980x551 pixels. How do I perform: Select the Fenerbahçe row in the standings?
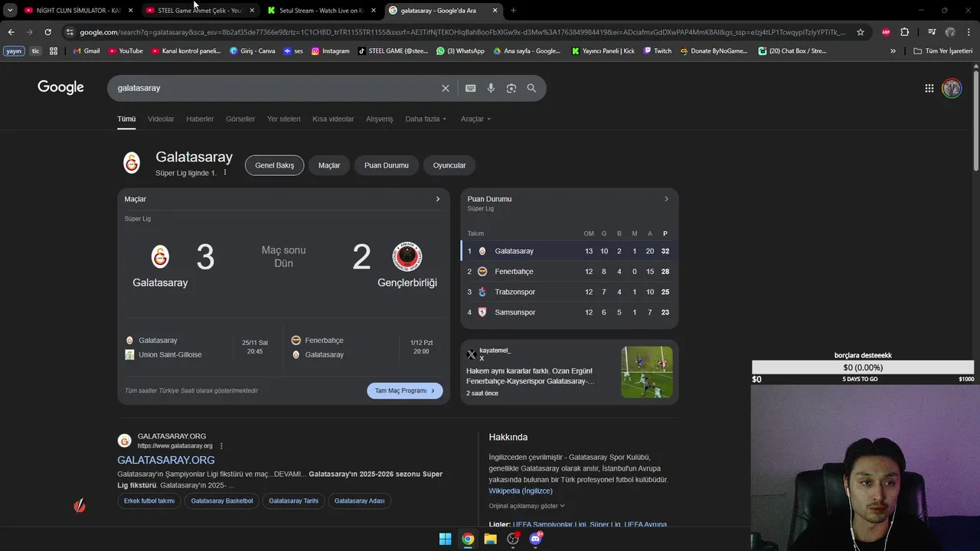coord(569,272)
